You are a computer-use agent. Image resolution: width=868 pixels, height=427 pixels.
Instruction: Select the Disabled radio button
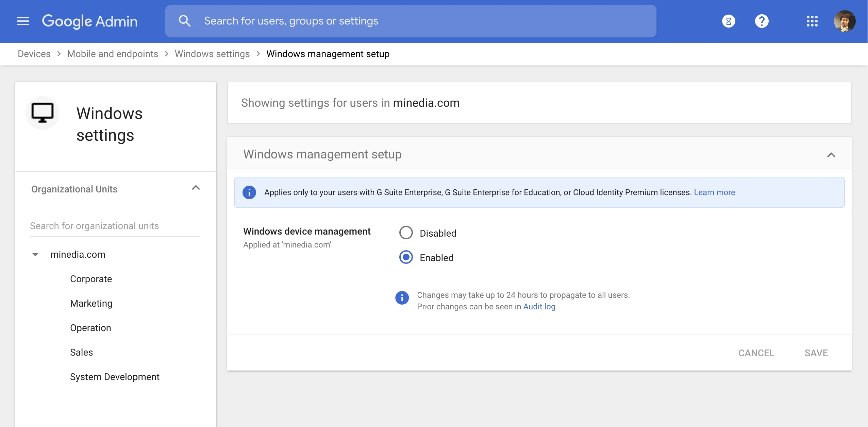[x=406, y=233]
